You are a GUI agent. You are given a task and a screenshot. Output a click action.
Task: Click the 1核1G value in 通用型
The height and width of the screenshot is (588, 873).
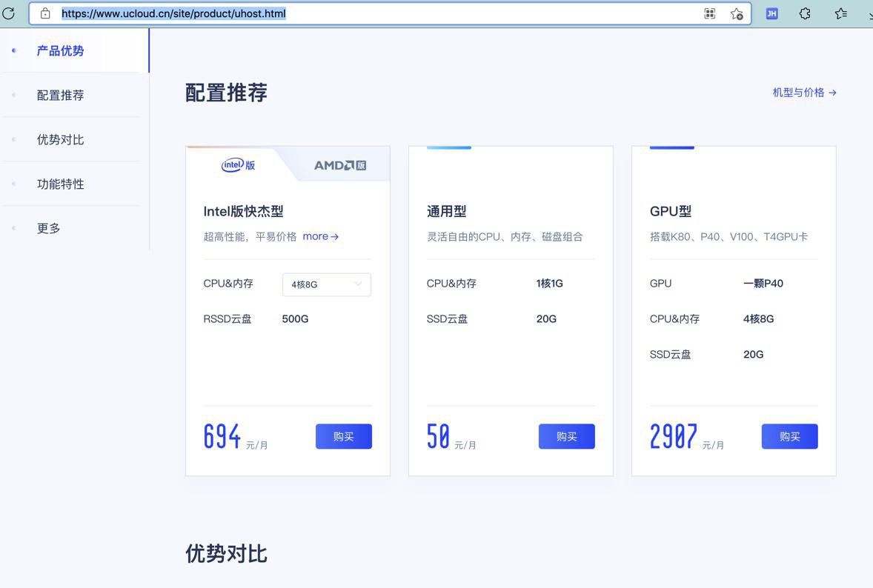coord(550,283)
